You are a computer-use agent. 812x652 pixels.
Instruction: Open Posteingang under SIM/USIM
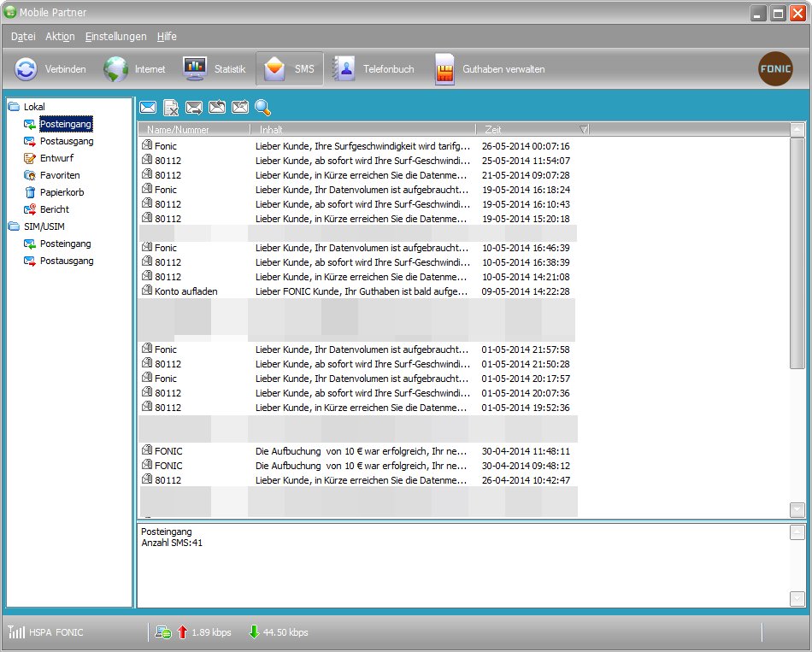pos(66,244)
